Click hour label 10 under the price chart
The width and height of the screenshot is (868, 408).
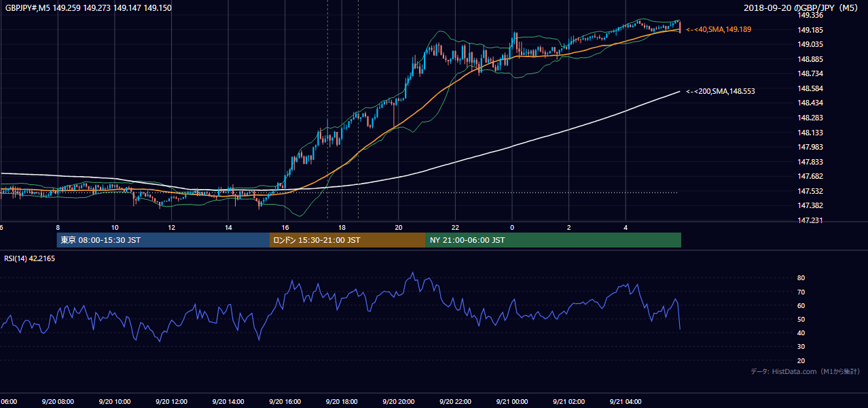coord(115,227)
